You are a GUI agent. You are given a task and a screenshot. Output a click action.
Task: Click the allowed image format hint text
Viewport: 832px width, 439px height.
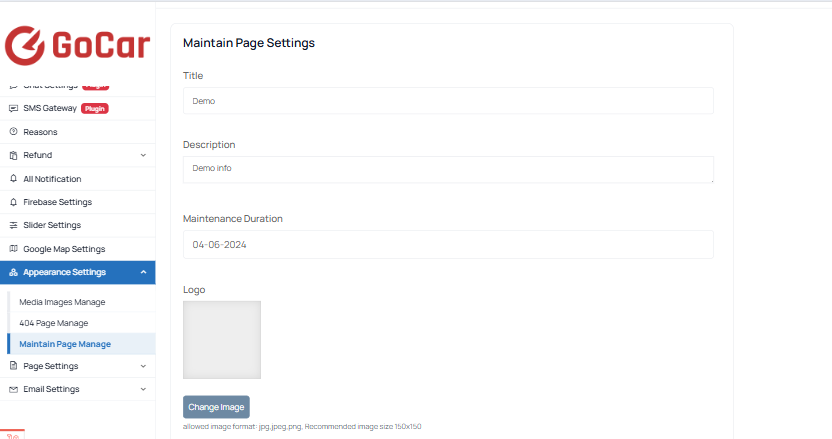[x=302, y=426]
